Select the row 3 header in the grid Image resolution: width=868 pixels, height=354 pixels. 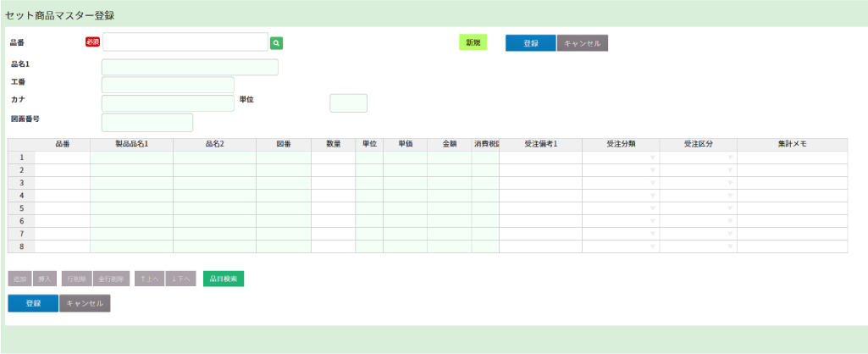tap(21, 183)
